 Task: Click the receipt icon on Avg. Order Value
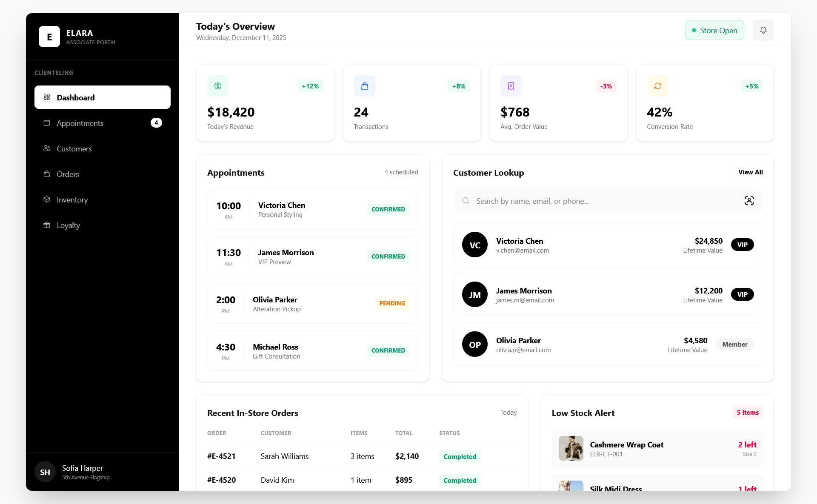tap(511, 86)
